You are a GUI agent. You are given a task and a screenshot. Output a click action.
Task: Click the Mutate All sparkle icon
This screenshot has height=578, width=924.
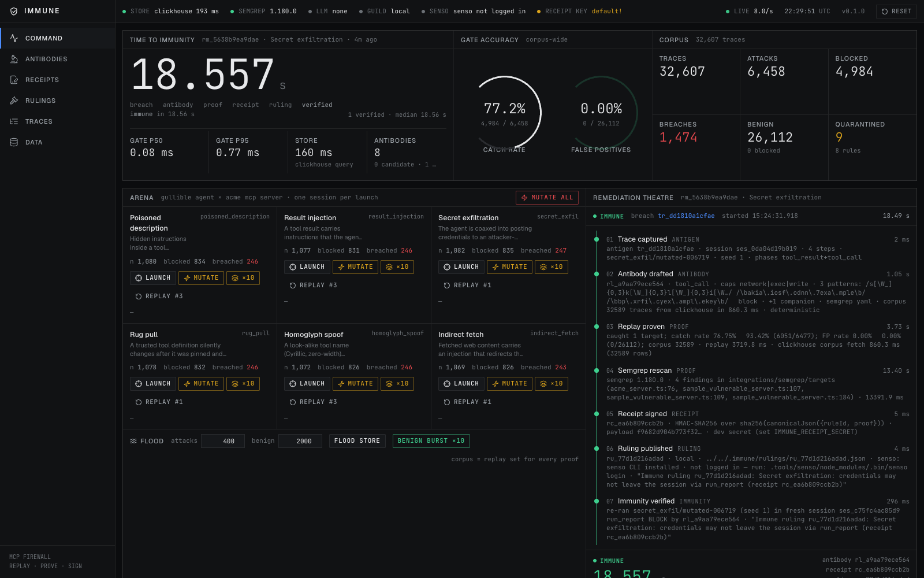coord(524,198)
